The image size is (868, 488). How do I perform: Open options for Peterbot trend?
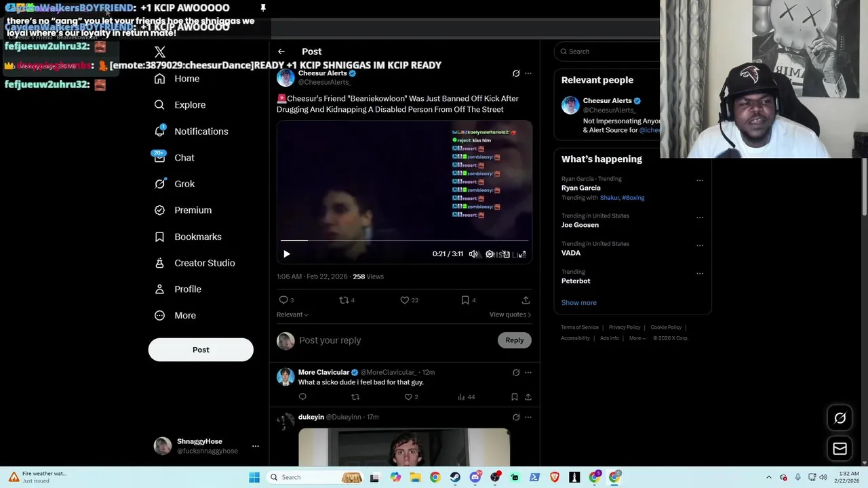(700, 273)
